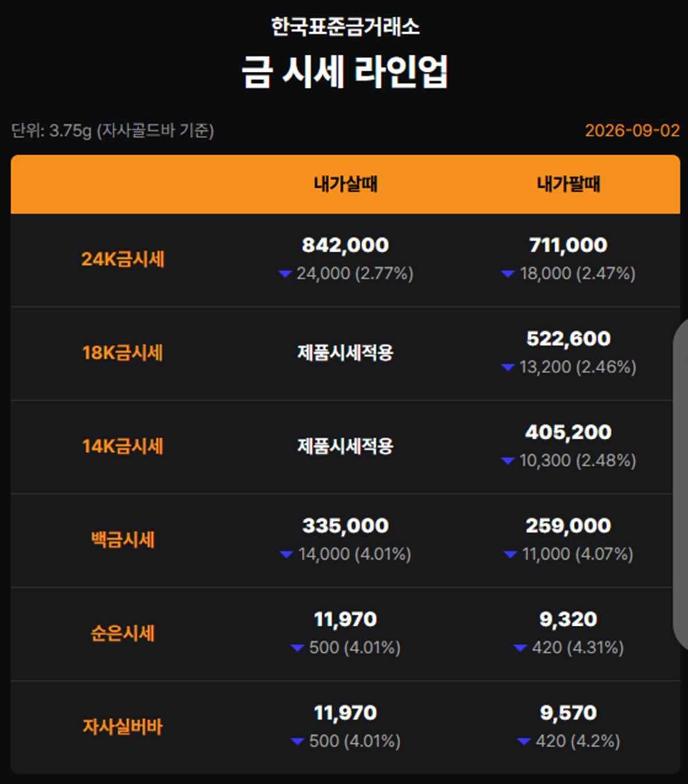Click the 순은시세 buy price 11,970
Screen dimensions: 688x784
coord(345,619)
